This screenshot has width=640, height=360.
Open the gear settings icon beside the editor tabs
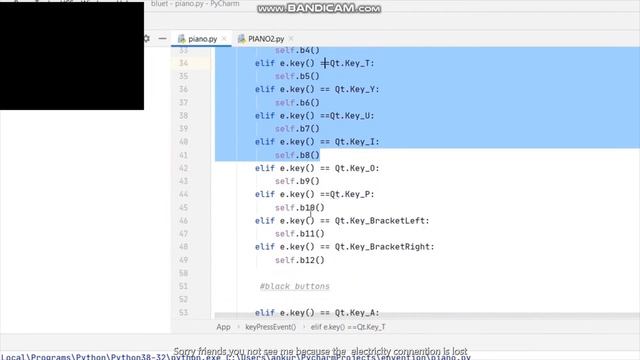[x=147, y=38]
